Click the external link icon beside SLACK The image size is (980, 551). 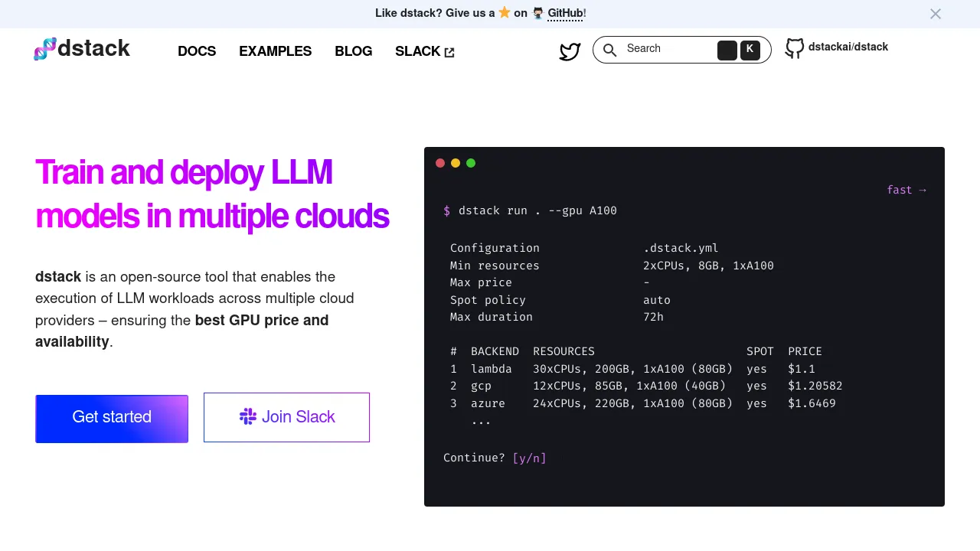[449, 52]
